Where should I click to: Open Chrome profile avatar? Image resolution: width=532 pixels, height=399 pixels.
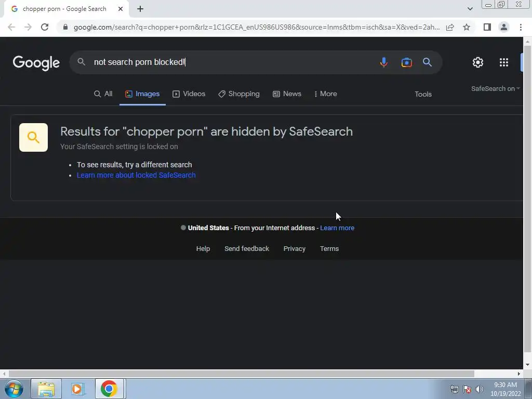(x=504, y=27)
